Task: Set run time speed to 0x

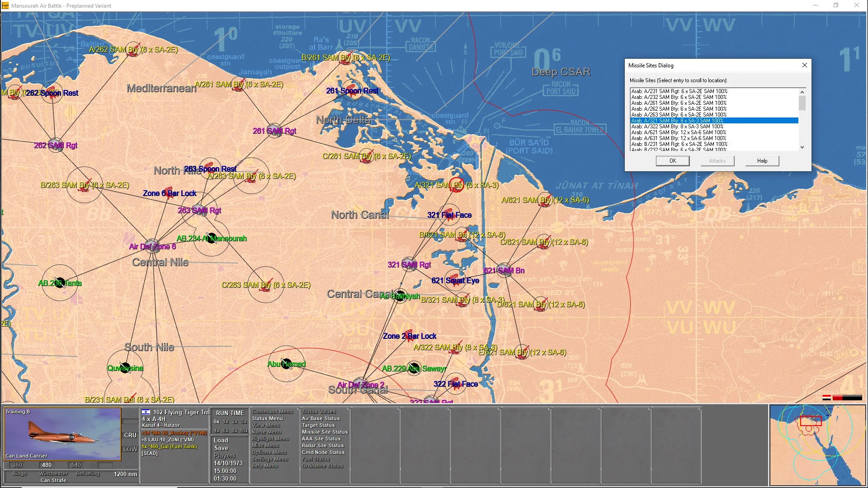Action: click(217, 422)
